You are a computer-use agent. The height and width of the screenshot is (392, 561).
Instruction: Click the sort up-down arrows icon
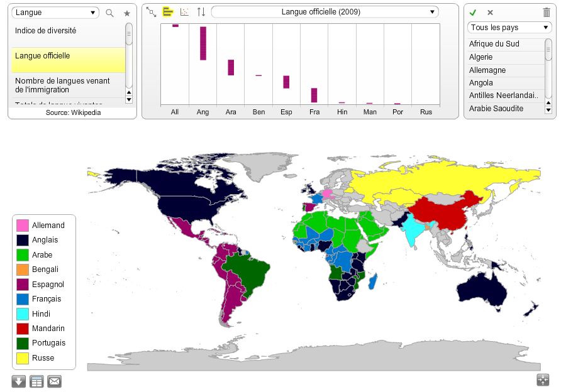[x=201, y=12]
